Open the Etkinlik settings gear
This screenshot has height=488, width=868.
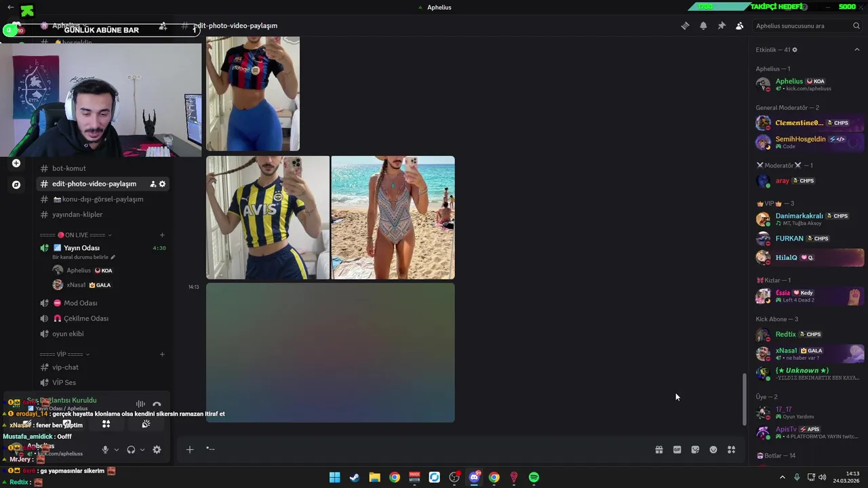tap(795, 49)
